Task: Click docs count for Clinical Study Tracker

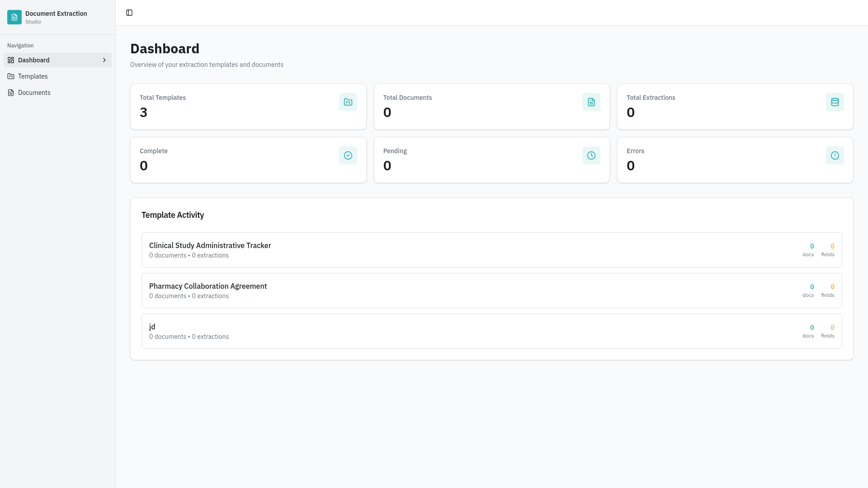Action: pos(811,246)
